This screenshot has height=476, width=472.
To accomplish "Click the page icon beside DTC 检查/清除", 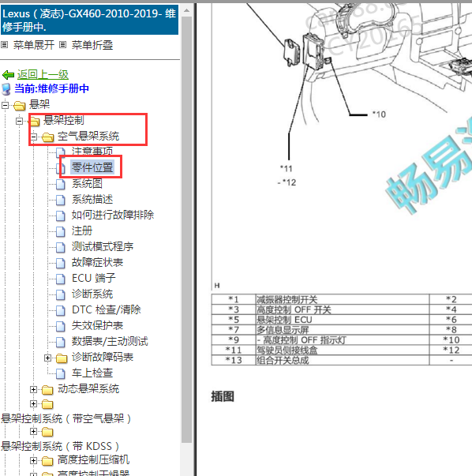I will [61, 310].
